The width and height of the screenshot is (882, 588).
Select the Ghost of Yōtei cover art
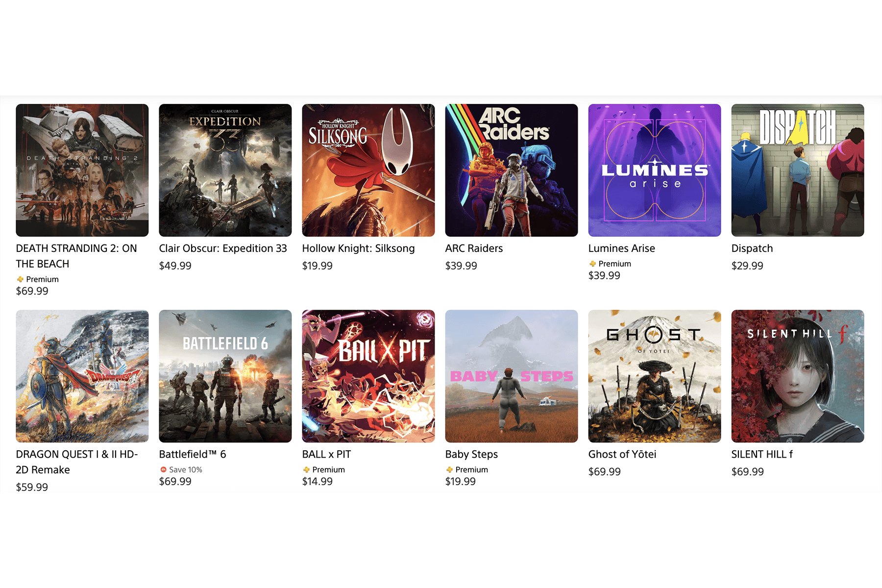655,376
